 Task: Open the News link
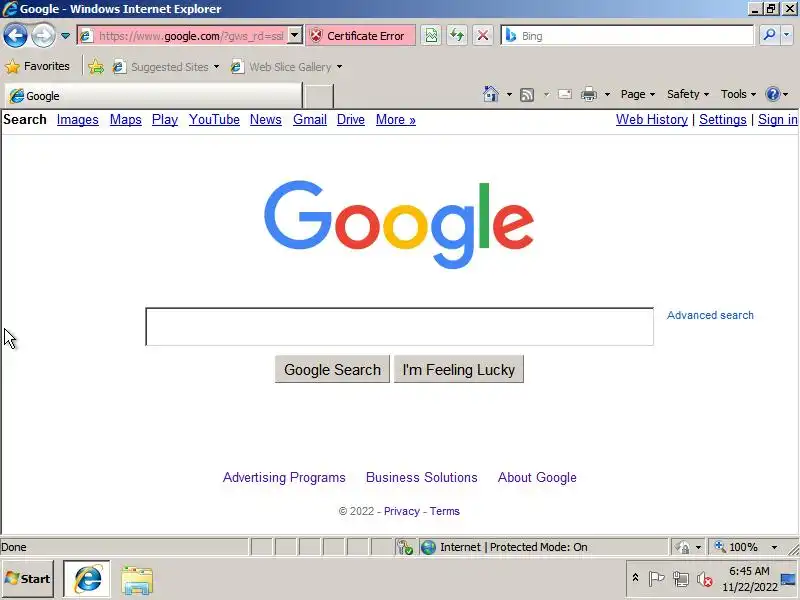click(266, 119)
